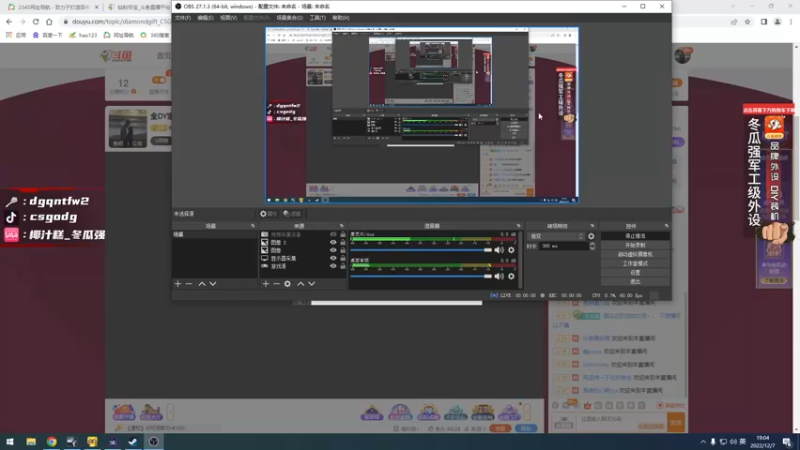Open source properties with the gear icon
The width and height of the screenshot is (800, 450).
[288, 284]
